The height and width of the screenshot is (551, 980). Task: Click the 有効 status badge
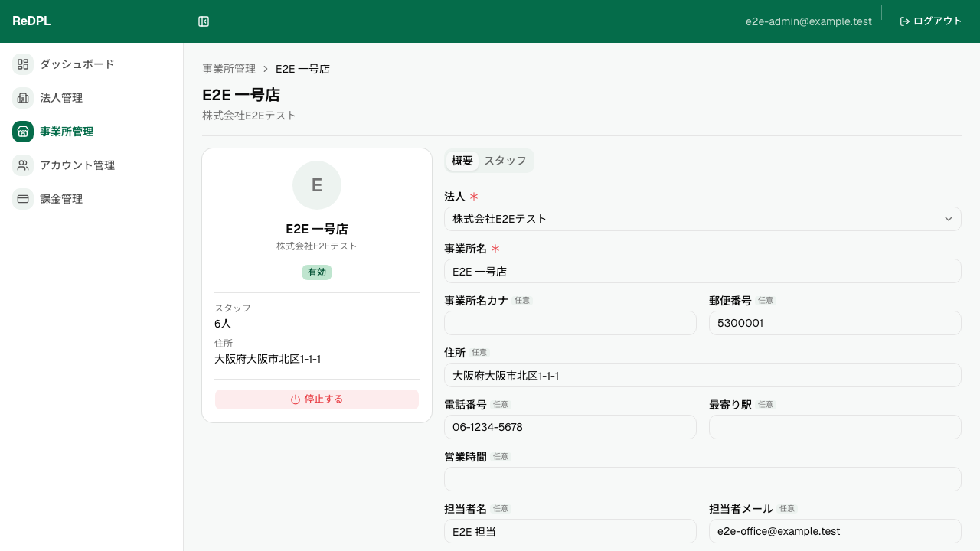317,272
